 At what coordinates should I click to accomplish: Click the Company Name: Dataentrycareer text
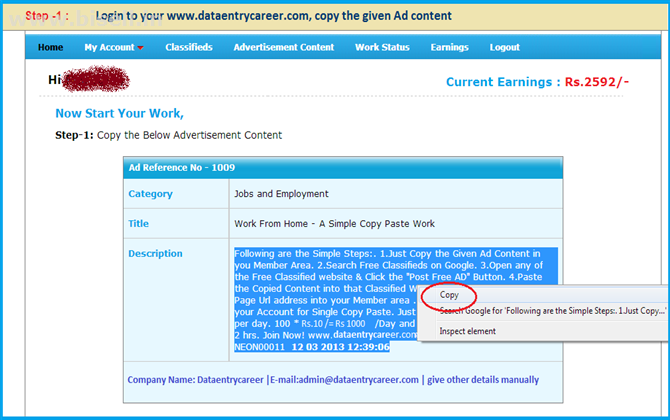point(195,380)
